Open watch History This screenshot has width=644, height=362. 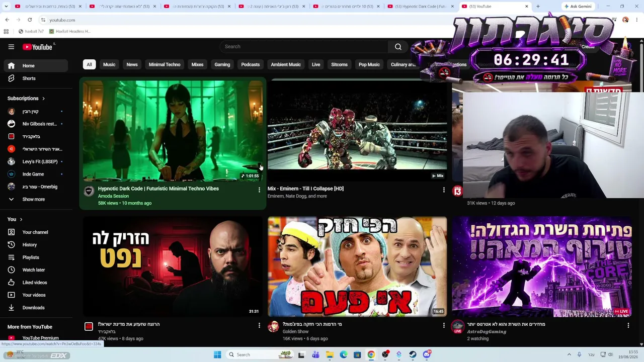(x=35, y=245)
